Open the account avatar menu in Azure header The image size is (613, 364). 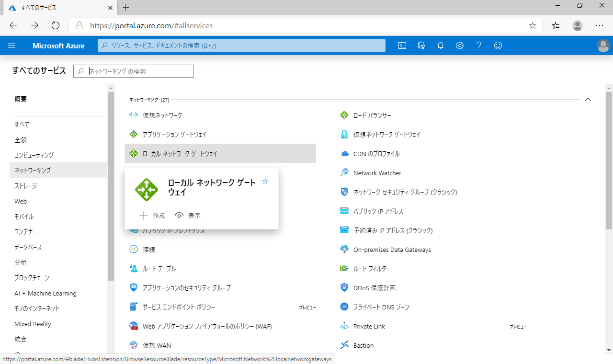tap(603, 45)
